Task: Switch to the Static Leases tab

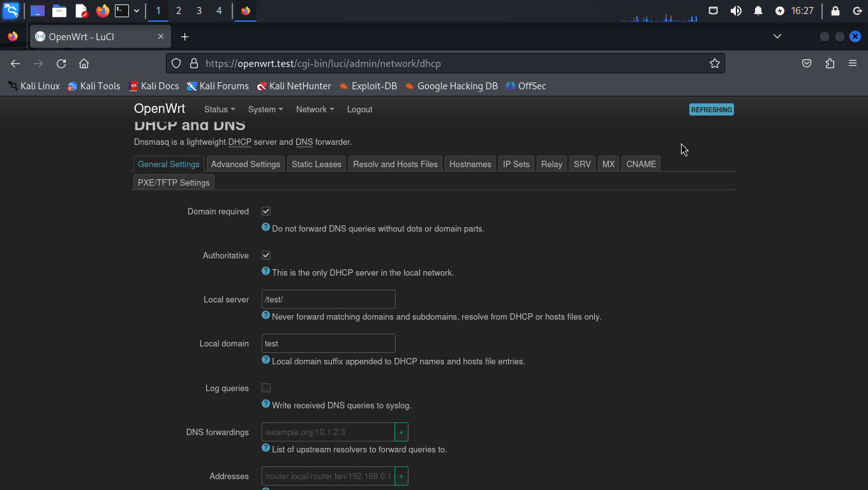Action: click(x=317, y=164)
